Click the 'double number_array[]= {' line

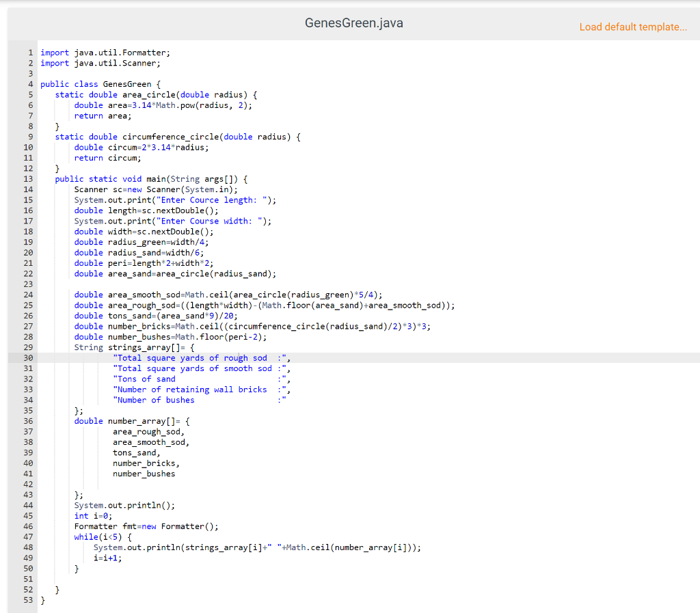click(132, 421)
